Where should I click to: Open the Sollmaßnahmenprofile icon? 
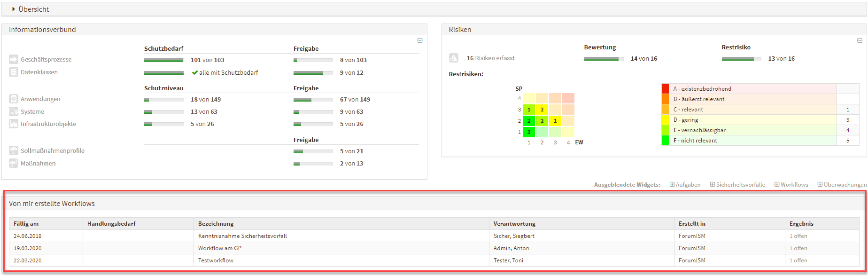(13, 150)
